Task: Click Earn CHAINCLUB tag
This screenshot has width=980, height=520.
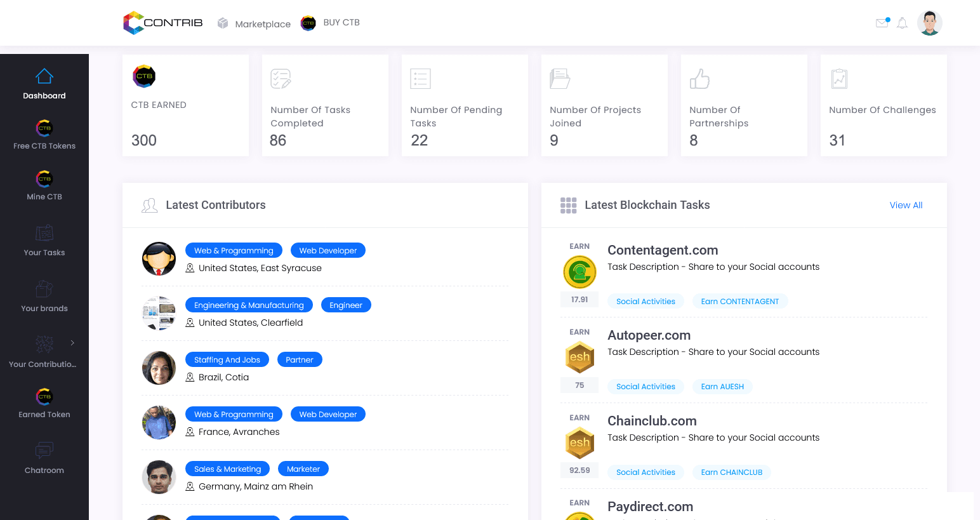Action: 732,472
